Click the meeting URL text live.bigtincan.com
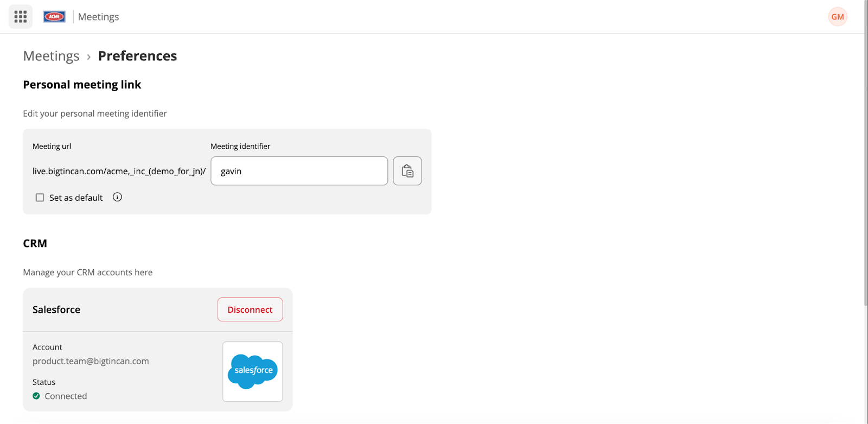 tap(119, 171)
